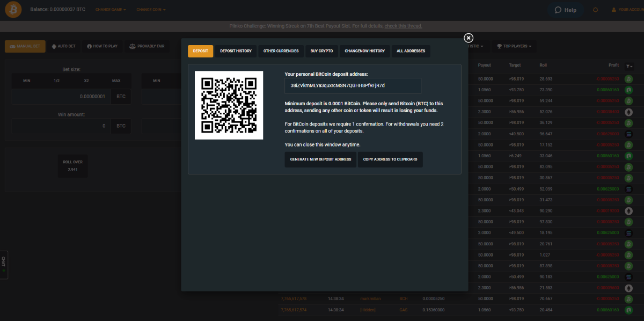Open the HOW TO PLAY info
The height and width of the screenshot is (321, 644).
pyautogui.click(x=102, y=46)
